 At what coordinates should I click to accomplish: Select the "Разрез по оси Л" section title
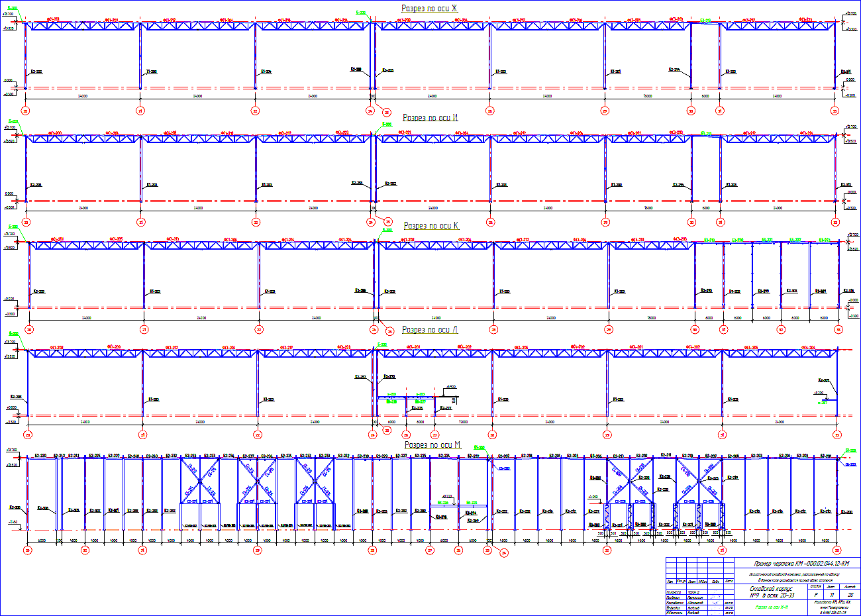coord(430,330)
